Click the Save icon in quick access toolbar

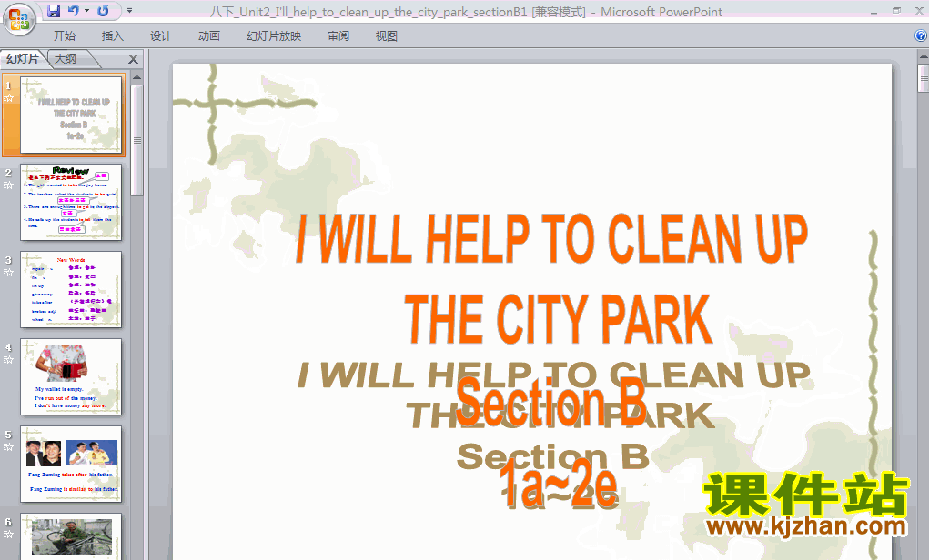tap(54, 11)
